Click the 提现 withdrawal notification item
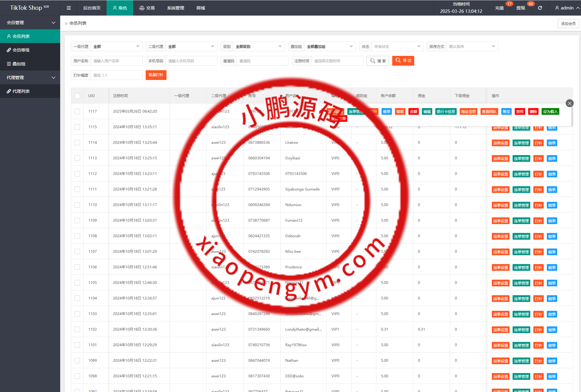 521,8
